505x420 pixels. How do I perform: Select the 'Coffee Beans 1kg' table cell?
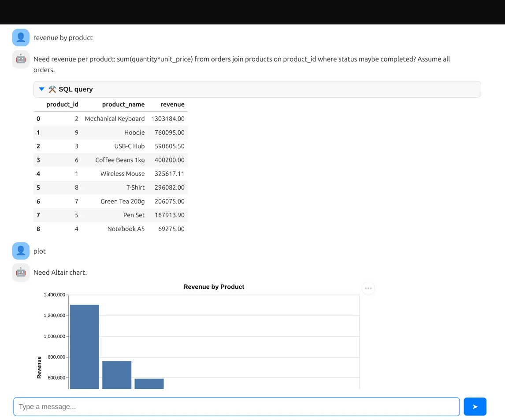pos(120,160)
